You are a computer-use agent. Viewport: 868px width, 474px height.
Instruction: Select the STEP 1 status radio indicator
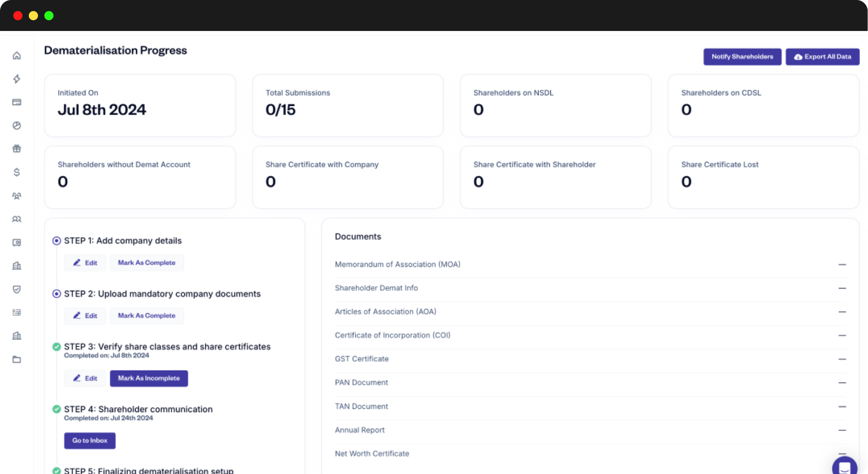56,241
